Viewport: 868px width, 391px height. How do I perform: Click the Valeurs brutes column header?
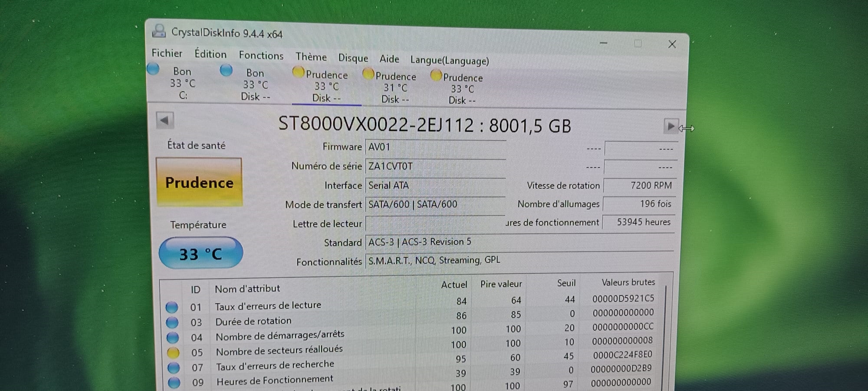click(628, 282)
